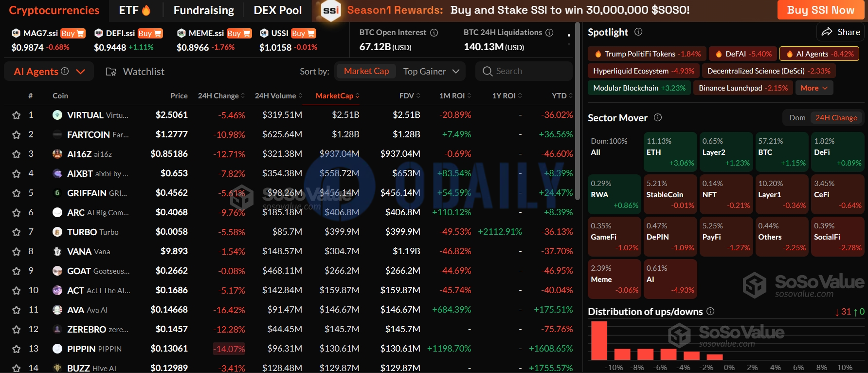Click the TURBO coin logo icon

(x=57, y=232)
